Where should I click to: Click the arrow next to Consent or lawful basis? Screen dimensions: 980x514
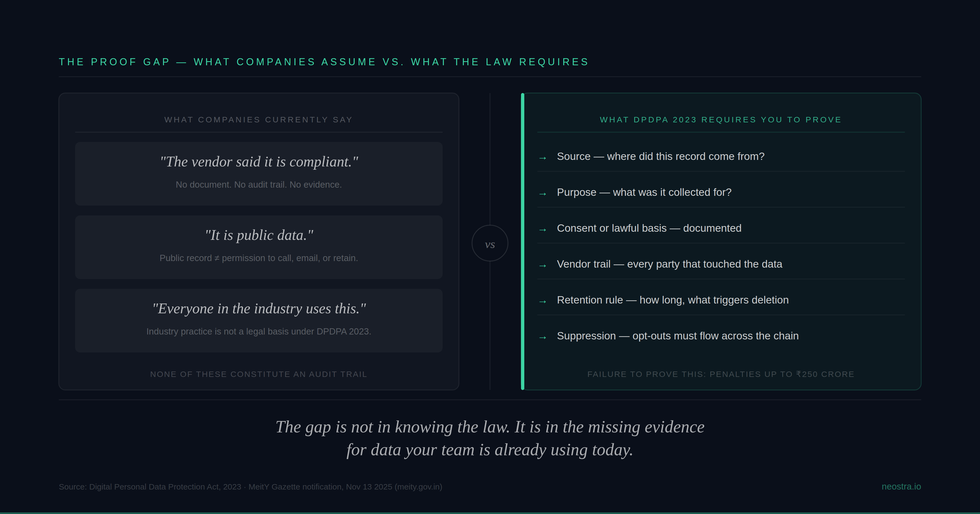coord(543,230)
